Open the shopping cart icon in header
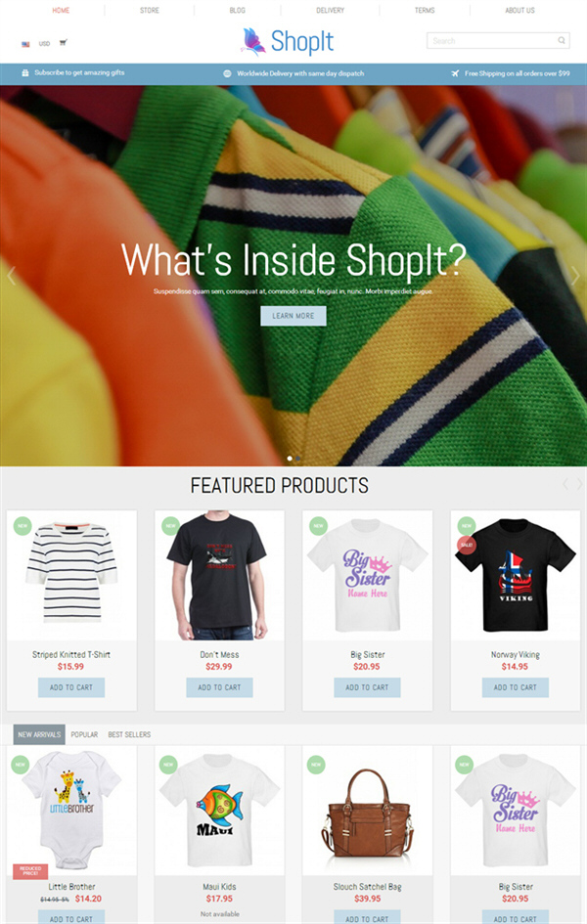 coord(63,43)
